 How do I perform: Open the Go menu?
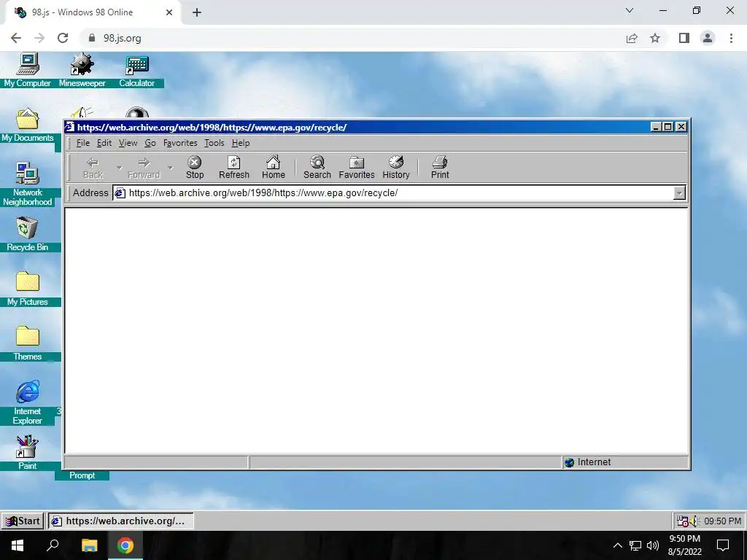tap(150, 143)
